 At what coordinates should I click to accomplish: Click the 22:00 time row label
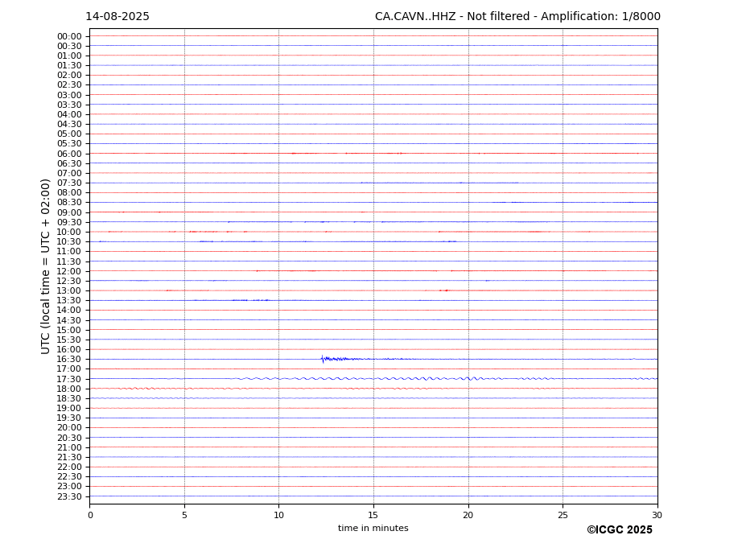point(69,467)
